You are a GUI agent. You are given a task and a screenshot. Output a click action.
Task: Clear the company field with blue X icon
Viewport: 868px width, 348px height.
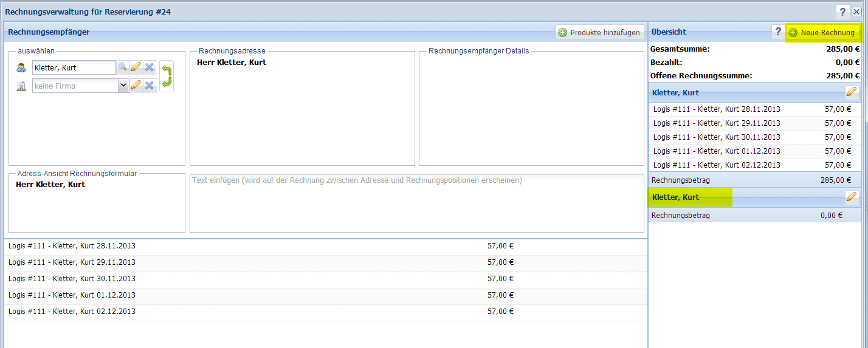point(150,86)
